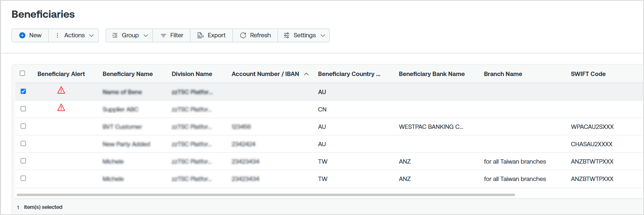The height and width of the screenshot is (215, 644).
Task: Click the Actions three-dot icon
Action: tap(57, 35)
